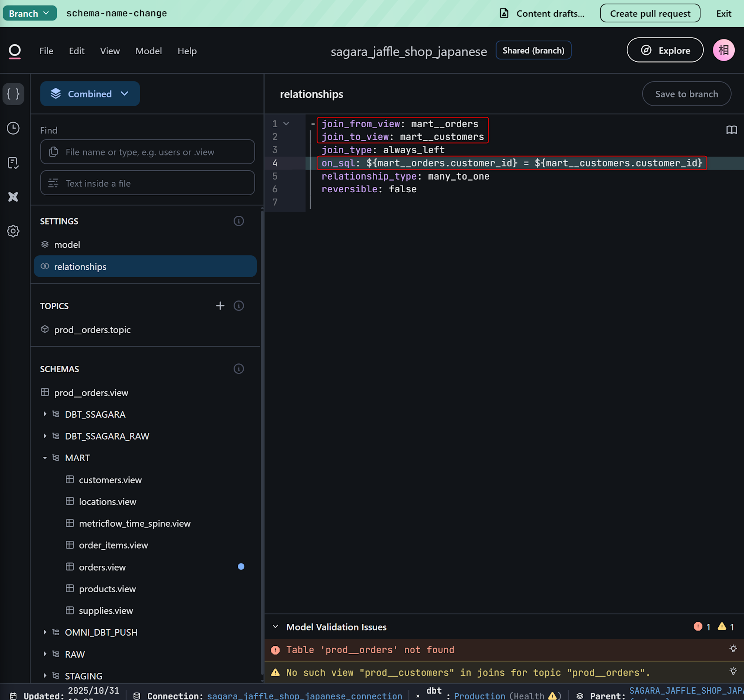Click the Explore button

point(665,50)
